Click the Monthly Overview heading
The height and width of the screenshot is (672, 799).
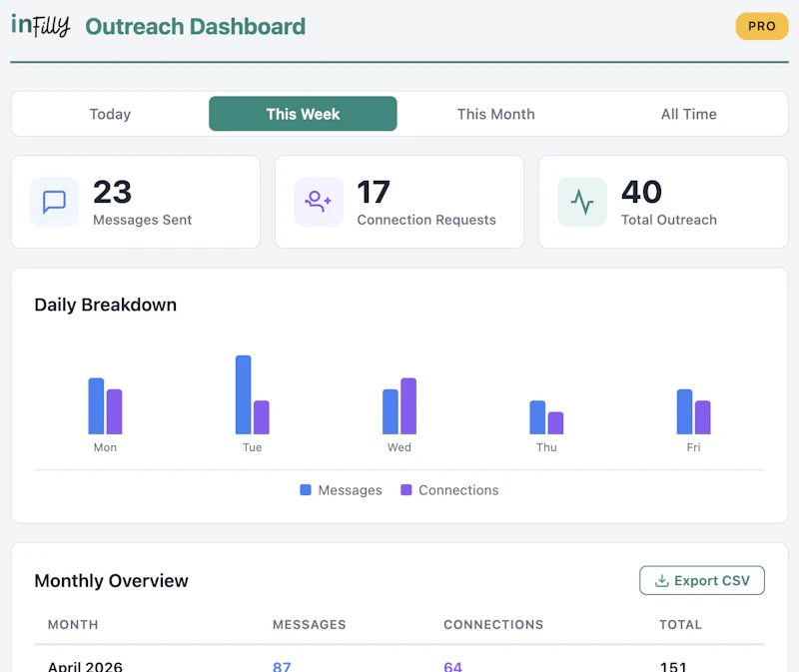pos(111,581)
